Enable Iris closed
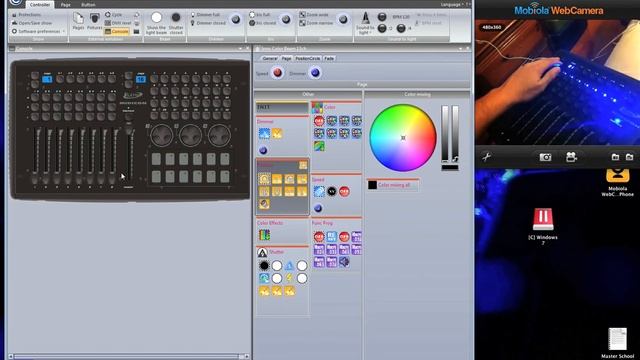640x360 pixels. tap(263, 23)
